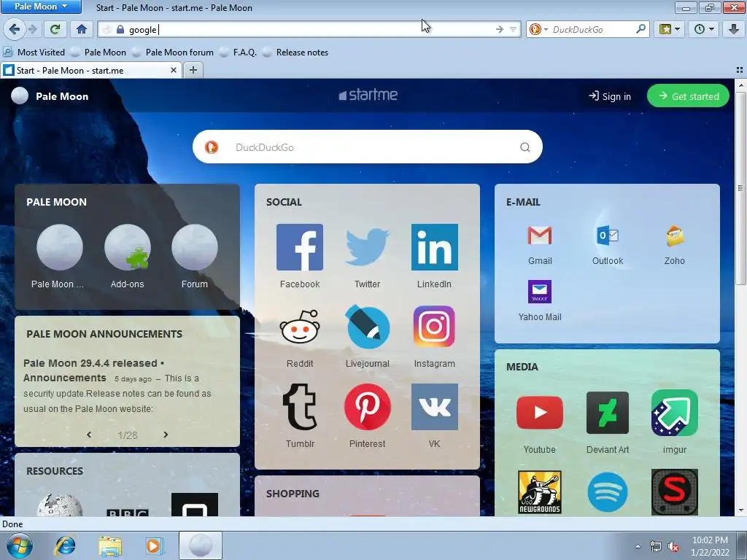Open the list all tabs button
Image resolution: width=747 pixels, height=560 pixels.
coord(740,70)
